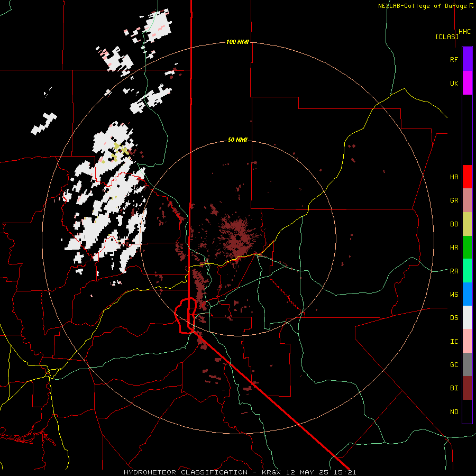Click the 'HA' legend label
This screenshot has height=476, width=476.
click(x=454, y=177)
